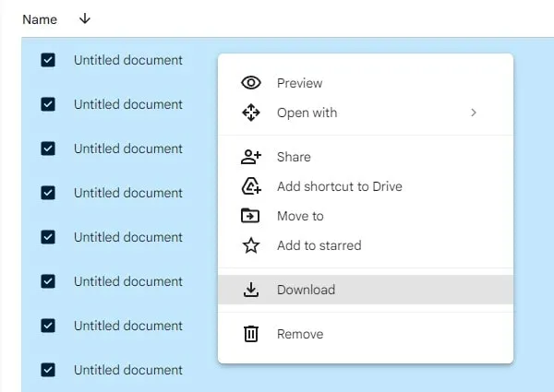
Task: Select the Download menu entry
Action: click(366, 290)
